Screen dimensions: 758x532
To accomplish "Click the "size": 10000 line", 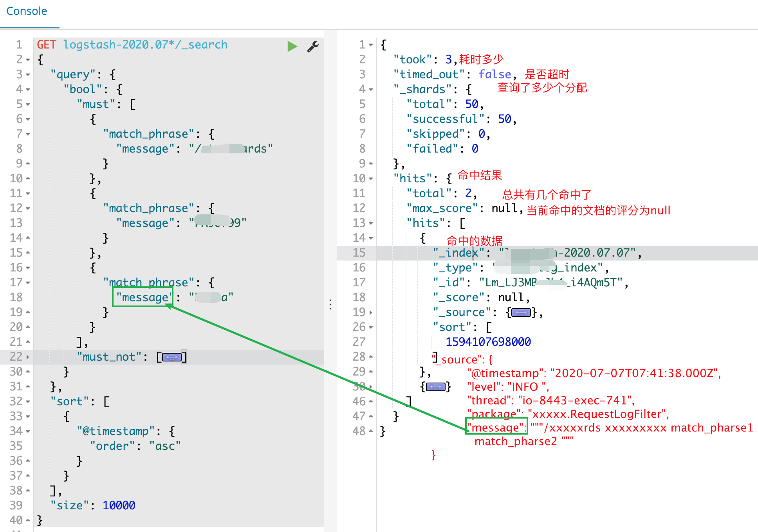I will (x=93, y=505).
